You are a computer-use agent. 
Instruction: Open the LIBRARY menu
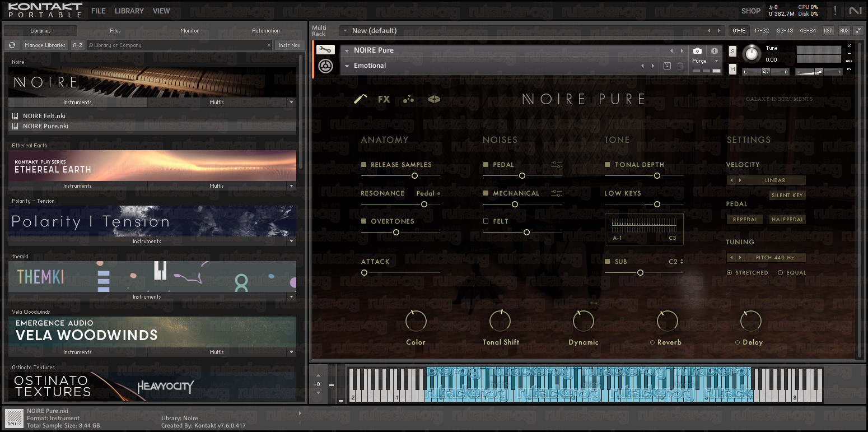129,11
